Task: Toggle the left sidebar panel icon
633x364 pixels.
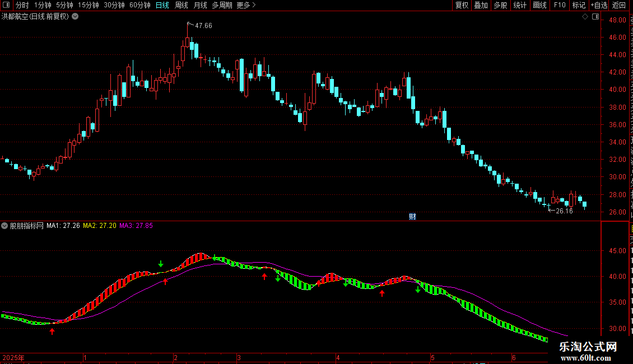Action: tap(6, 5)
